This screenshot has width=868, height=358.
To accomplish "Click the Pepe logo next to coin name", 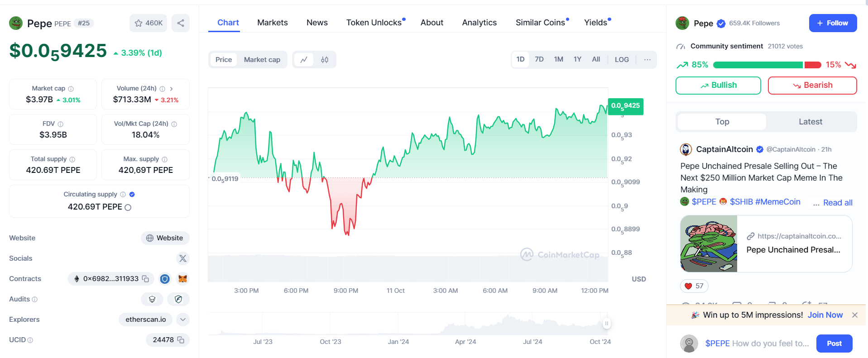I will coord(16,23).
